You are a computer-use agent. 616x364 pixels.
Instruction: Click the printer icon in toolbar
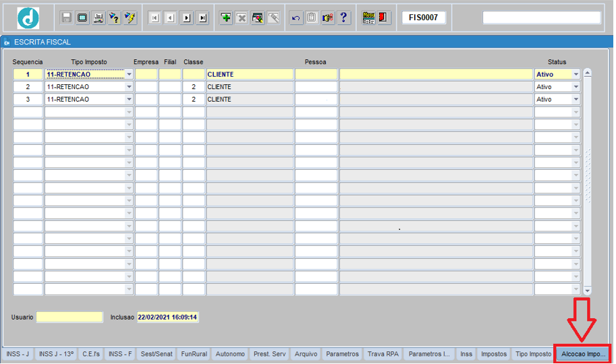(x=99, y=18)
